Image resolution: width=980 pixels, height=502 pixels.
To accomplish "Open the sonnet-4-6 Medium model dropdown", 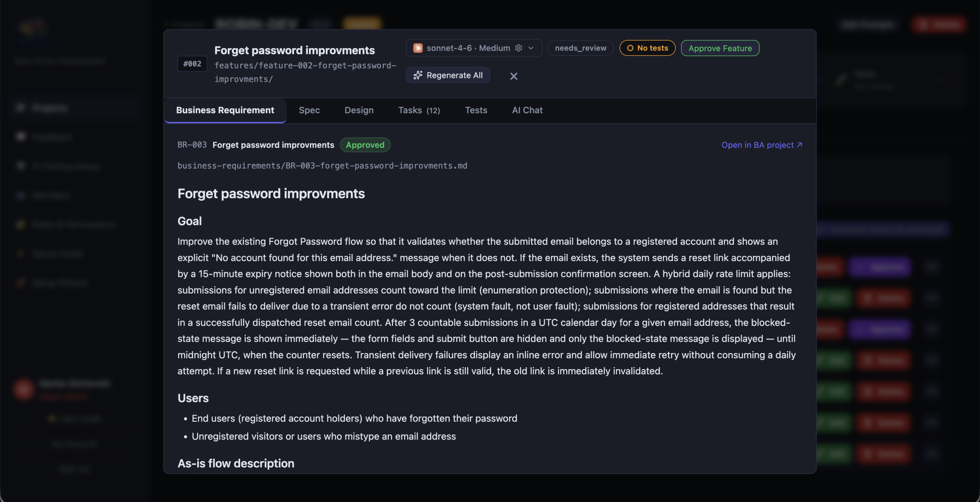I will click(474, 48).
